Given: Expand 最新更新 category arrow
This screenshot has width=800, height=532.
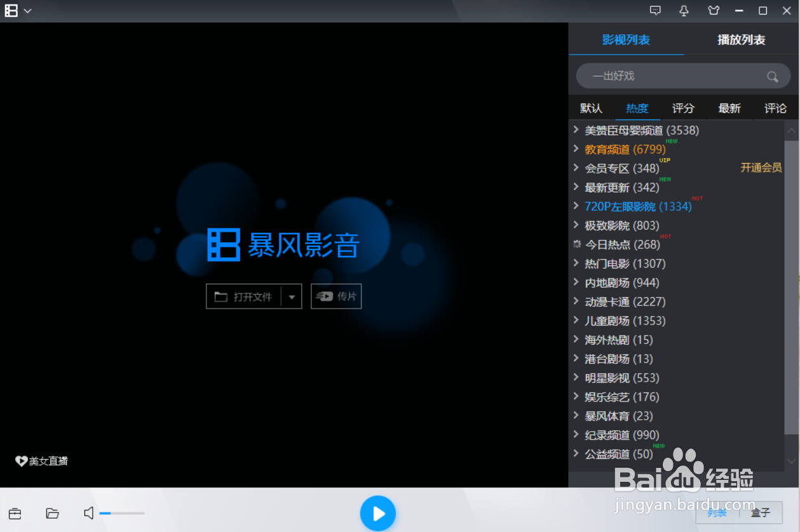Looking at the screenshot, I should pyautogui.click(x=576, y=187).
